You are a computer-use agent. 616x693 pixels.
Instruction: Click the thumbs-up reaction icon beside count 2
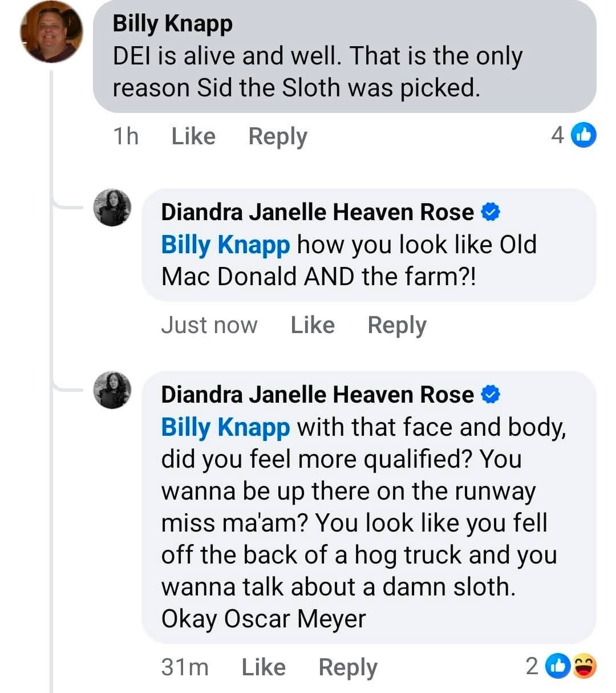(x=557, y=666)
